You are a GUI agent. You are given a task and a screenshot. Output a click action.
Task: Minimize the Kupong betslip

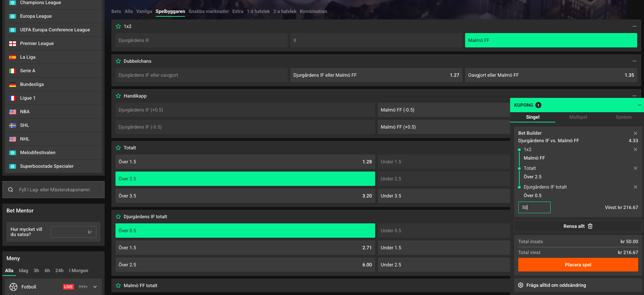tap(640, 105)
